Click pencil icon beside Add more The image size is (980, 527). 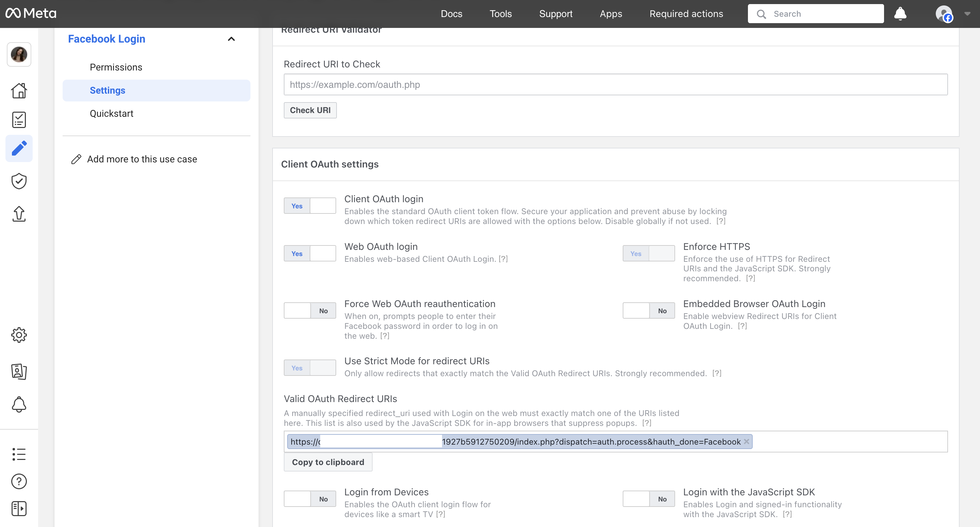76,159
